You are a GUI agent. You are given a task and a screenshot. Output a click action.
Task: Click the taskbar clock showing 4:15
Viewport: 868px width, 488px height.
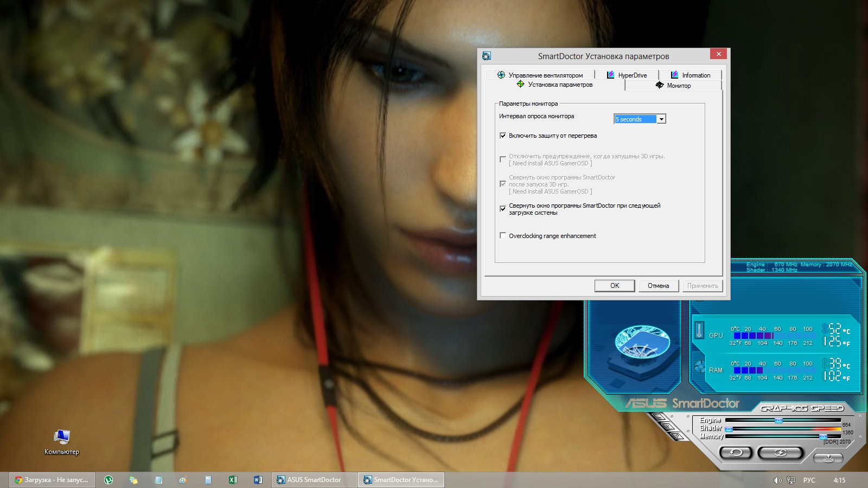click(x=839, y=480)
